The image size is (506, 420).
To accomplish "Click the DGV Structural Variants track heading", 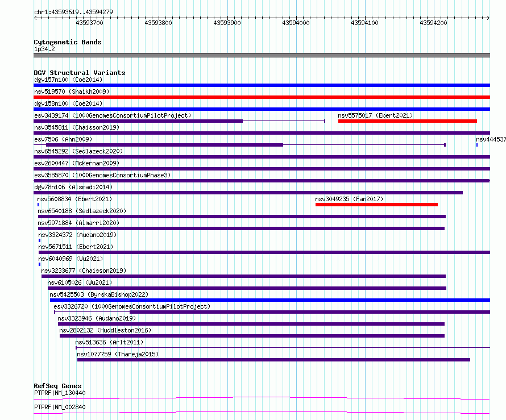I will (80, 73).
